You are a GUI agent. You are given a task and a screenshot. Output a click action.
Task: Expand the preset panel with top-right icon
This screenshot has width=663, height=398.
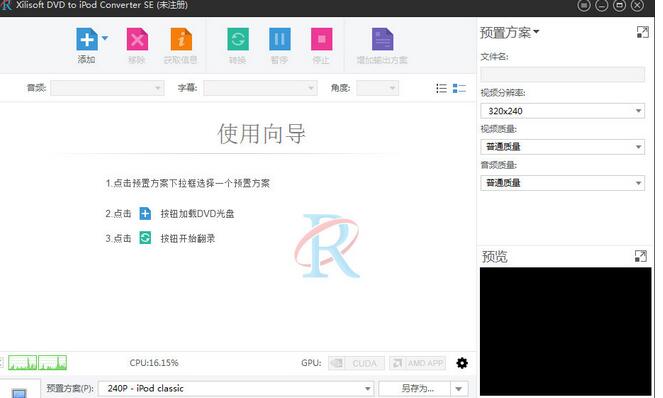coord(642,32)
